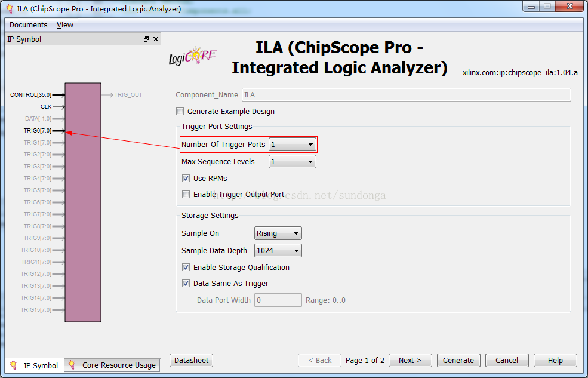Open the Documents menu
Screen dimensions: 588x378
pos(29,24)
